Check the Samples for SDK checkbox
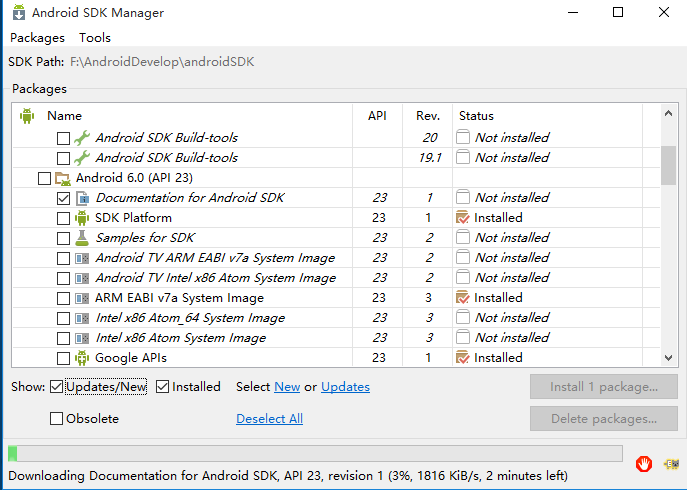The image size is (687, 490). point(64,238)
